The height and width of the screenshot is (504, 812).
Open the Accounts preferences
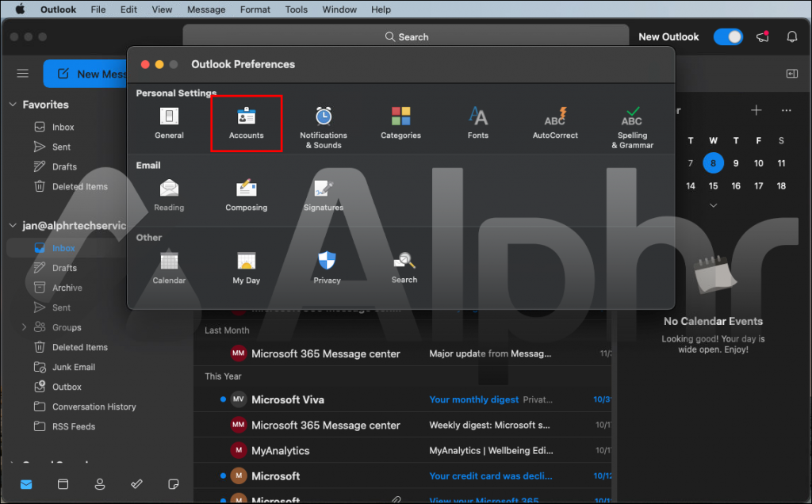(x=247, y=123)
